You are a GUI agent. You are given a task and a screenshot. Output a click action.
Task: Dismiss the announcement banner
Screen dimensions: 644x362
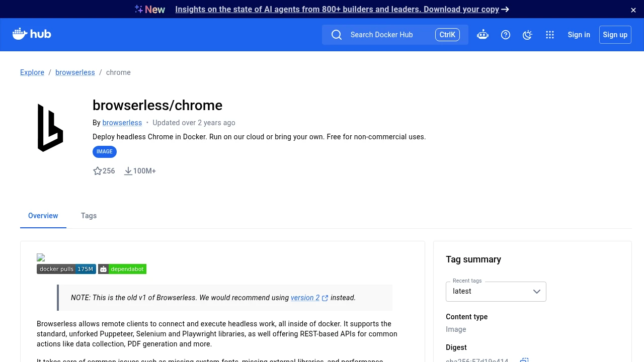[x=633, y=10]
